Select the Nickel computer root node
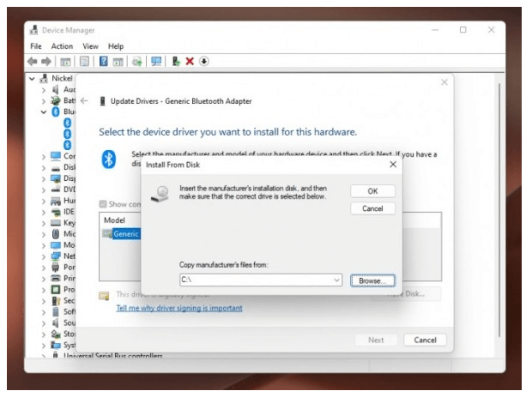 click(57, 78)
